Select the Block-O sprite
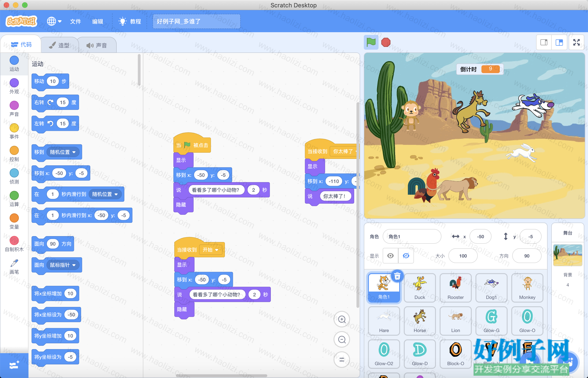 pos(456,354)
